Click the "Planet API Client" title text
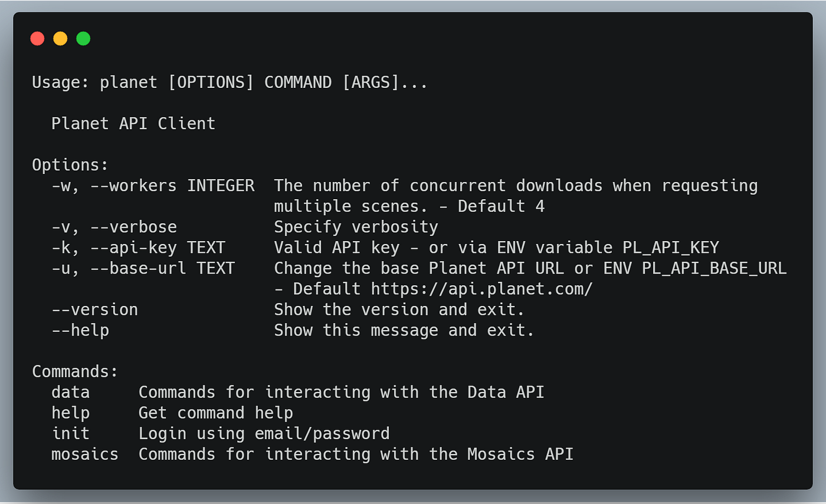This screenshot has width=826, height=504. pyautogui.click(x=133, y=123)
